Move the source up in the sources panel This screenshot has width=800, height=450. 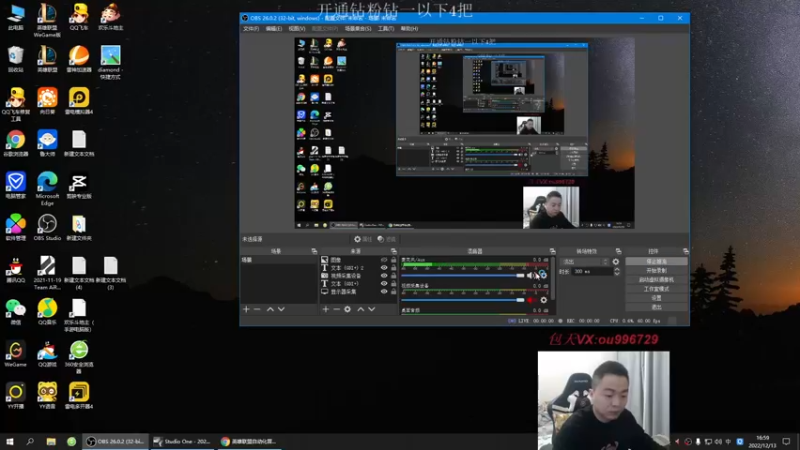coord(361,309)
